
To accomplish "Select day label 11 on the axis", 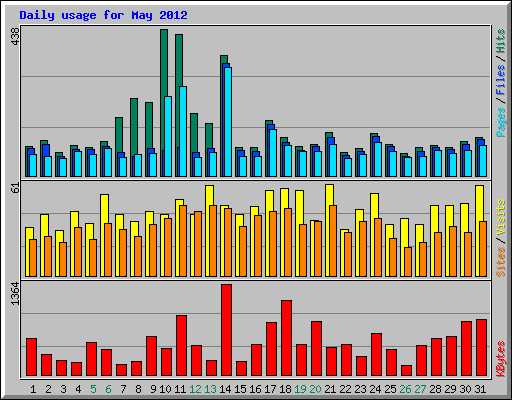I will point(180,389).
